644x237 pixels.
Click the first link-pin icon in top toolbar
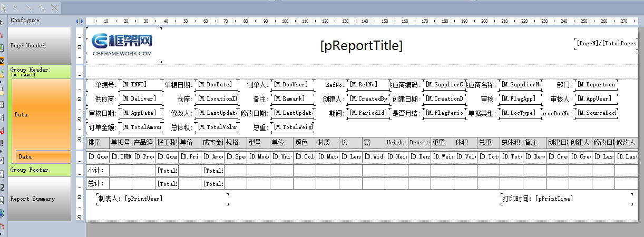[16, 8]
